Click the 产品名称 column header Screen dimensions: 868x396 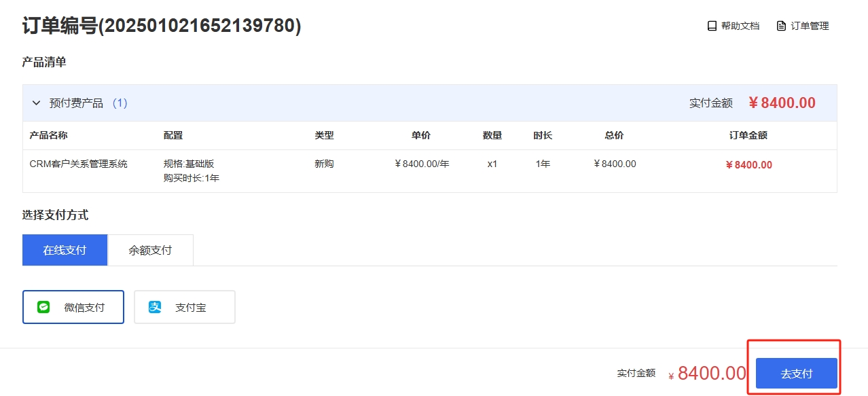(x=49, y=135)
